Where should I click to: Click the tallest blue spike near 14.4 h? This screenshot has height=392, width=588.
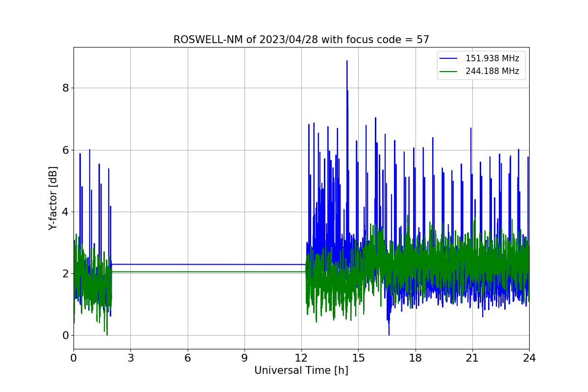(x=347, y=62)
